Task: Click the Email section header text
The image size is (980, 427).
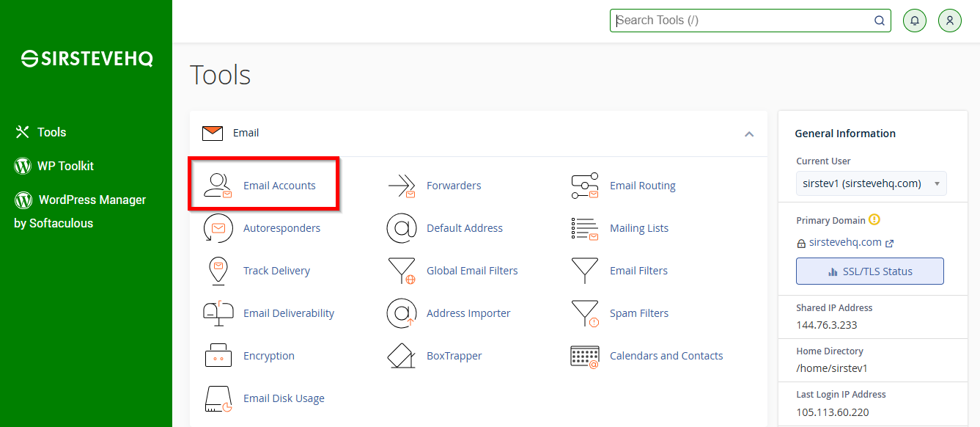Action: [246, 133]
